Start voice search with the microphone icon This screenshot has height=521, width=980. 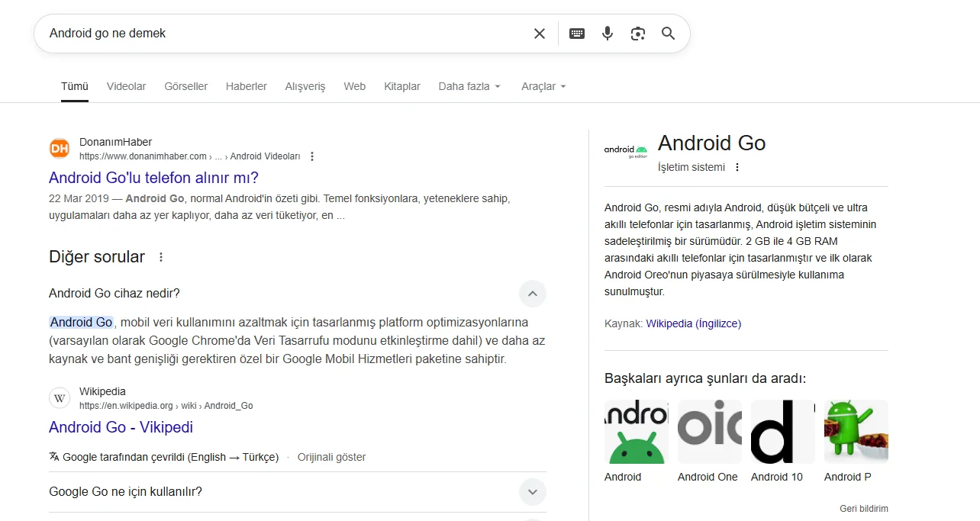click(608, 34)
